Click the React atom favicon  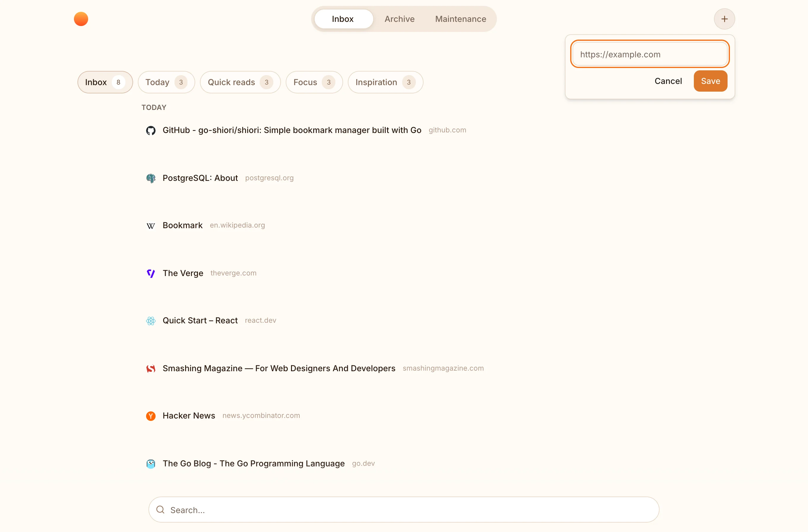point(151,321)
